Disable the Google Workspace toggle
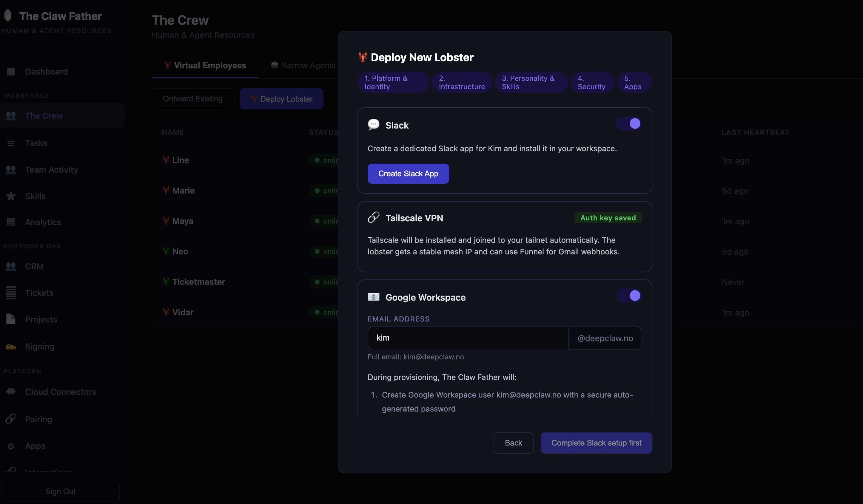This screenshot has height=504, width=863. pyautogui.click(x=628, y=296)
